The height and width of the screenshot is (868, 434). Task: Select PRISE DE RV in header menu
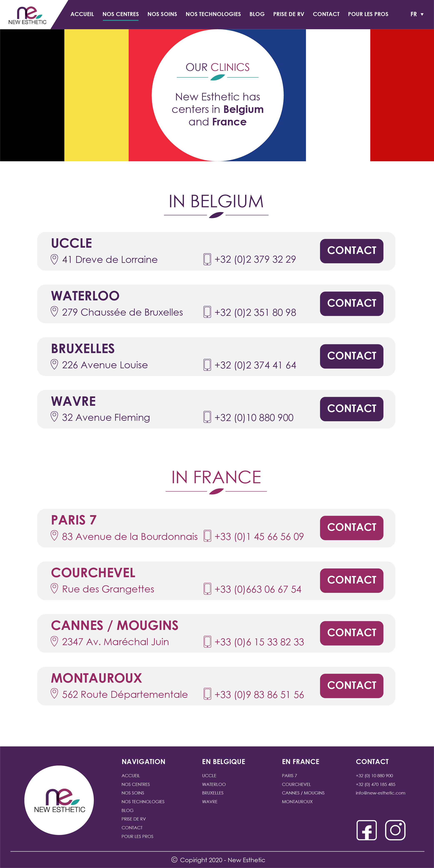(x=288, y=14)
